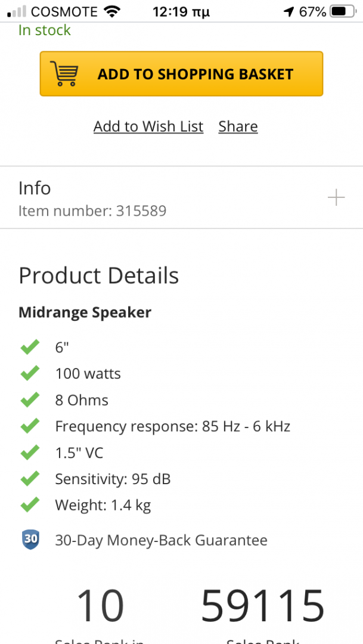Image resolution: width=363 pixels, height=644 pixels.
Task: Tap the sales rank number 10
Action: 100,606
